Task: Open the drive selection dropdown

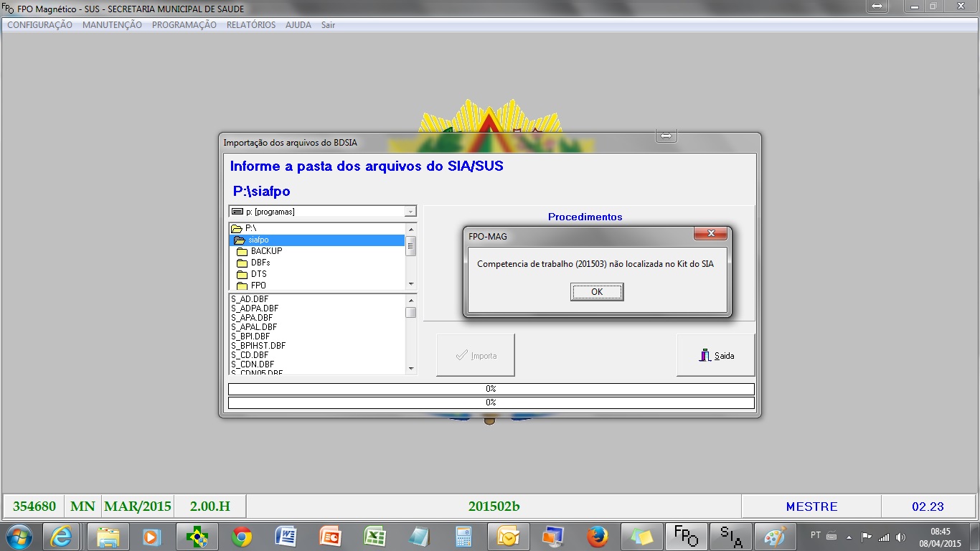Action: click(x=410, y=212)
